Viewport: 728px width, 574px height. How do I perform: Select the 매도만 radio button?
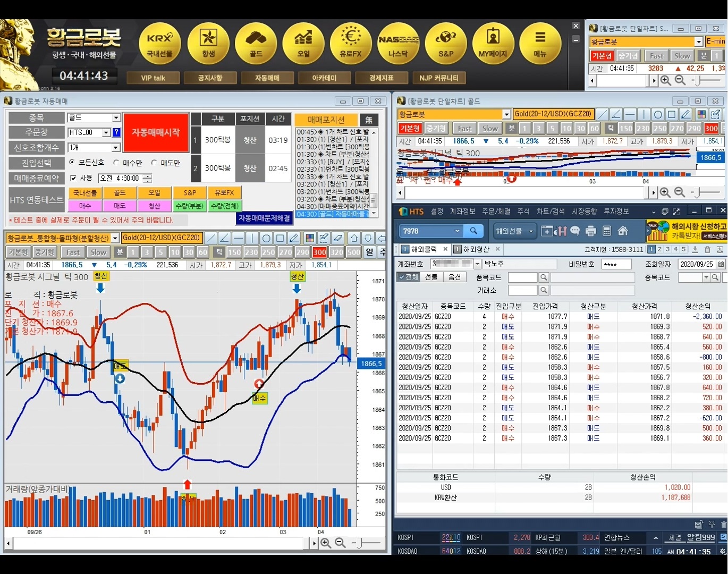click(154, 163)
